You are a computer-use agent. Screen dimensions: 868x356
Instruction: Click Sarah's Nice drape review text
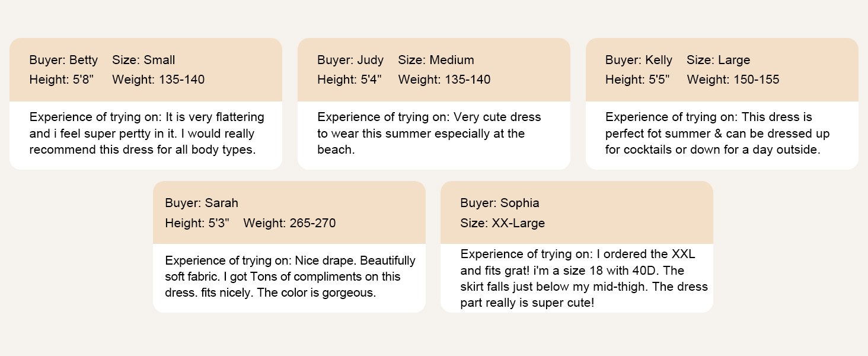point(290,276)
